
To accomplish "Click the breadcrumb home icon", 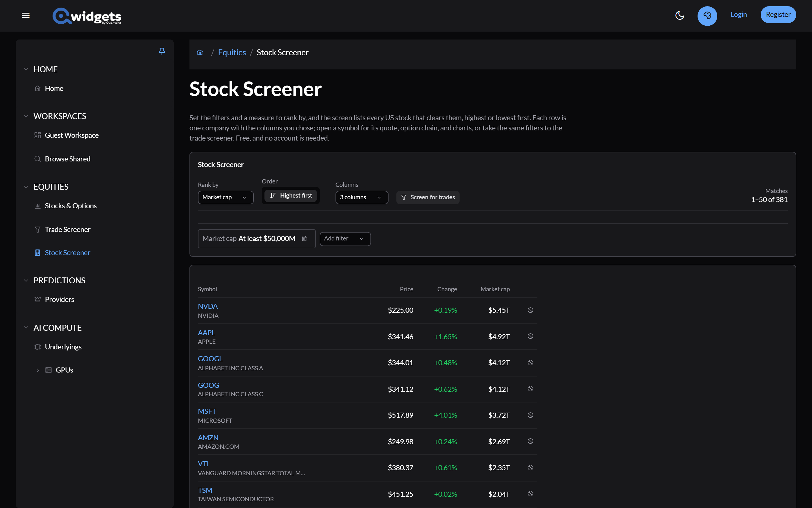I will coord(200,52).
